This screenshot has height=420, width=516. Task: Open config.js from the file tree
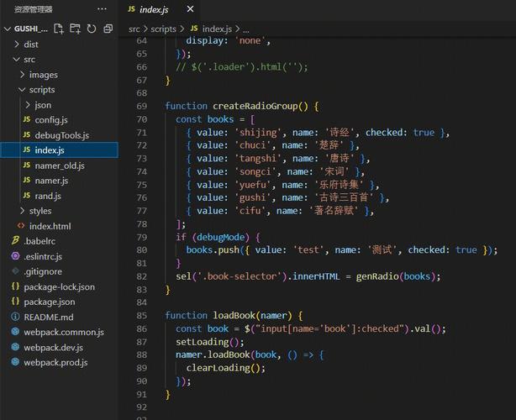pos(51,120)
